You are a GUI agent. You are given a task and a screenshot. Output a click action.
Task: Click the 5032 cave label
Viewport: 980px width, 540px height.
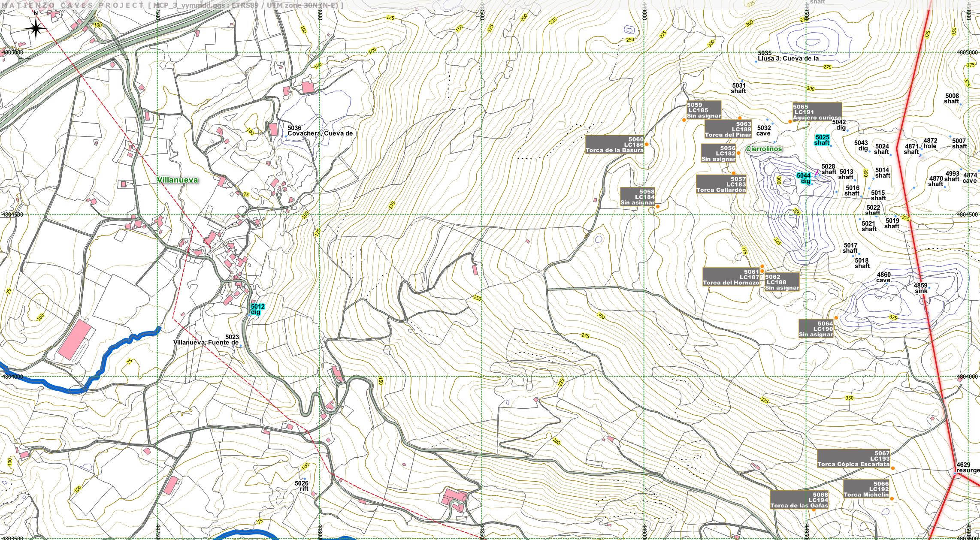click(x=764, y=130)
